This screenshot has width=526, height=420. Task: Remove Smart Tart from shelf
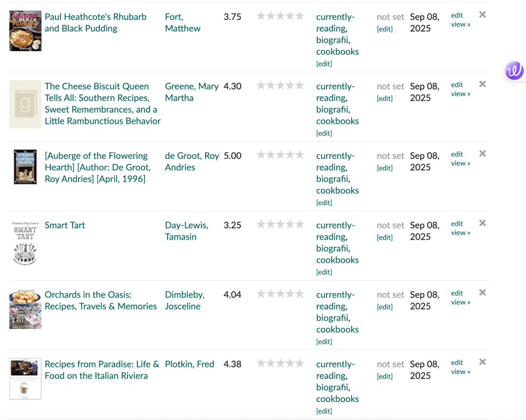click(482, 223)
